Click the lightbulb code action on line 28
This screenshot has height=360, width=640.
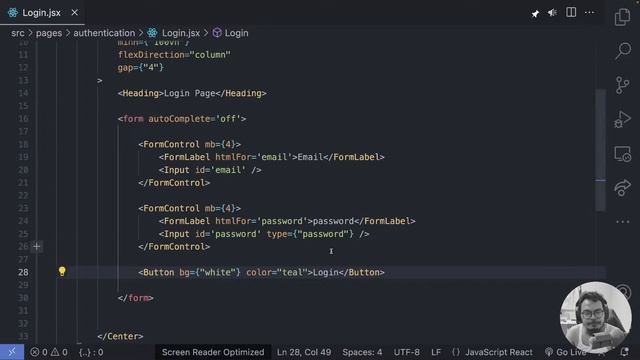[x=62, y=271]
